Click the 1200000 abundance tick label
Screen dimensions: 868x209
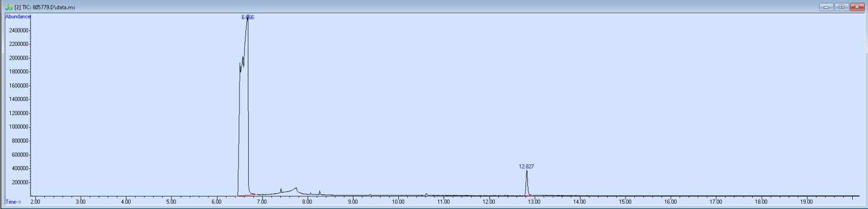point(19,113)
